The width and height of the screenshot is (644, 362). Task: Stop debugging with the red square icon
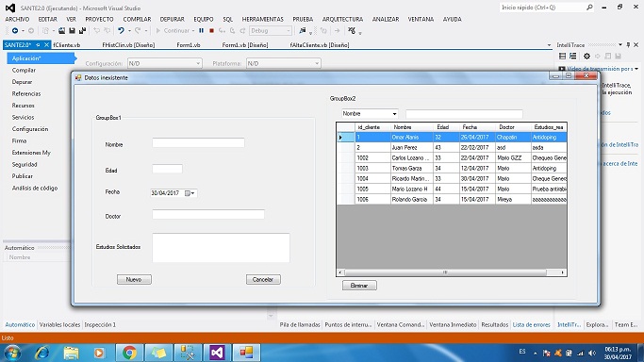pos(211,31)
